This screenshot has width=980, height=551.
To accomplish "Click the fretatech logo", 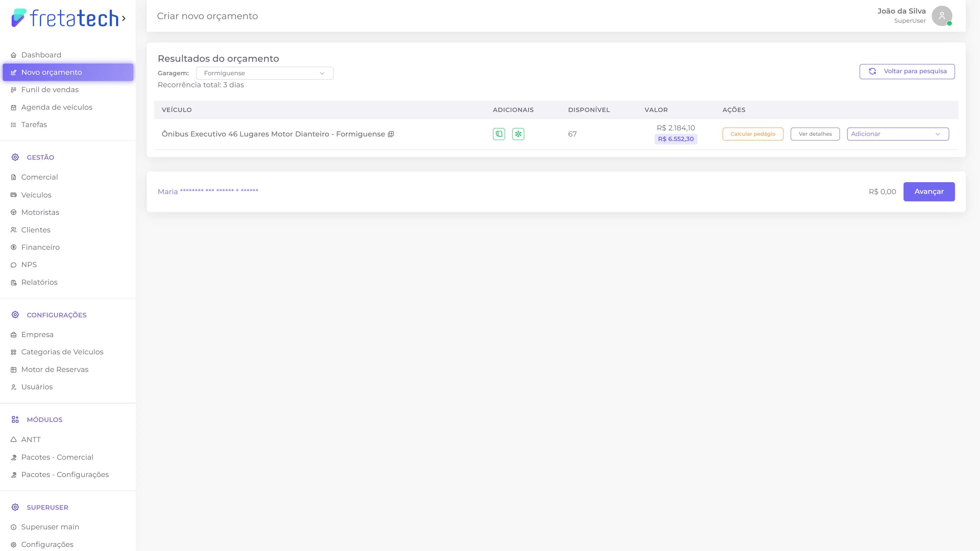I will [65, 18].
